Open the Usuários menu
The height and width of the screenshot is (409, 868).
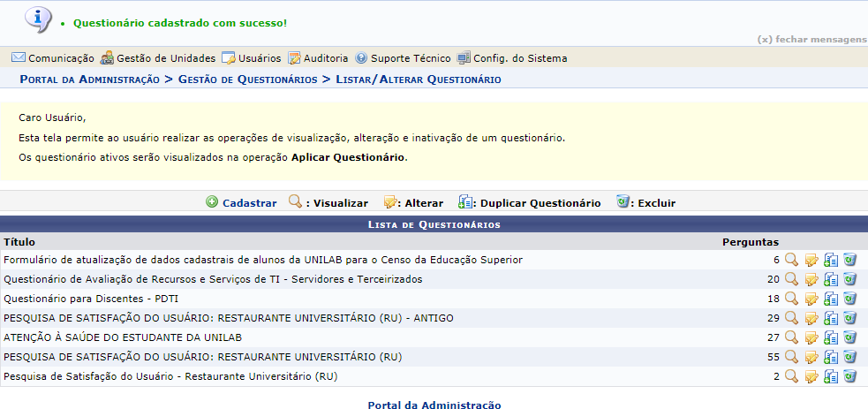252,58
